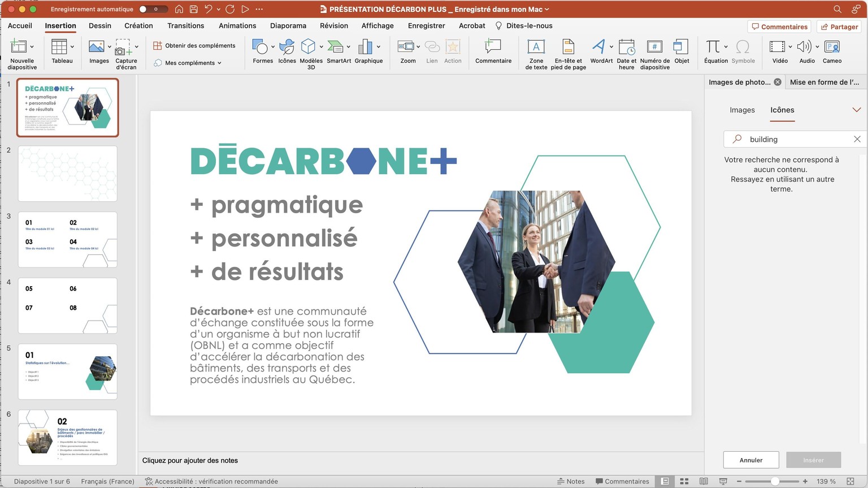
Task: Switch to slide sorter view icon
Action: point(684,481)
